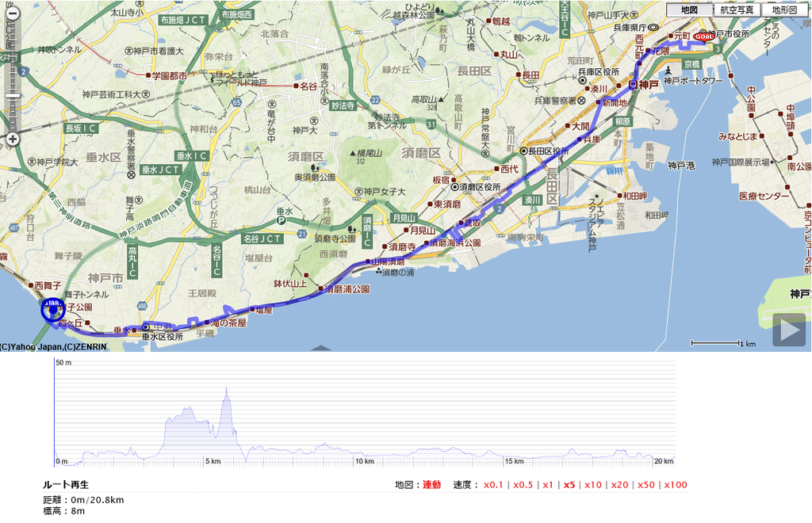Click the 神戸女子大 school icon
Viewport: 812px width, 523px height.
pos(358,192)
